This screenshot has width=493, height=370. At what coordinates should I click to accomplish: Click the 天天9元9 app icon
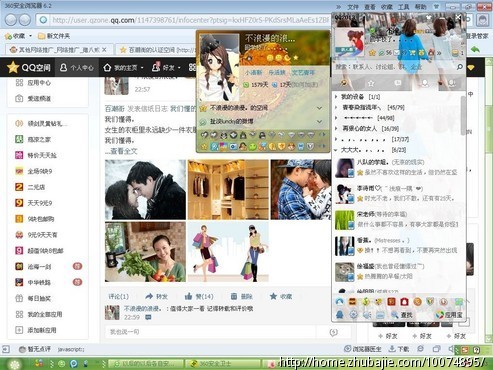tap(19, 203)
